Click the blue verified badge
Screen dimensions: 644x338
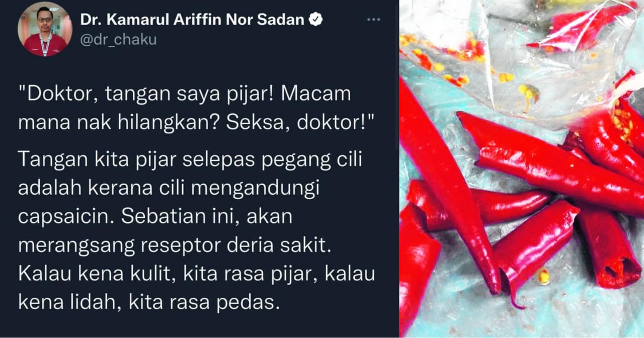(315, 20)
